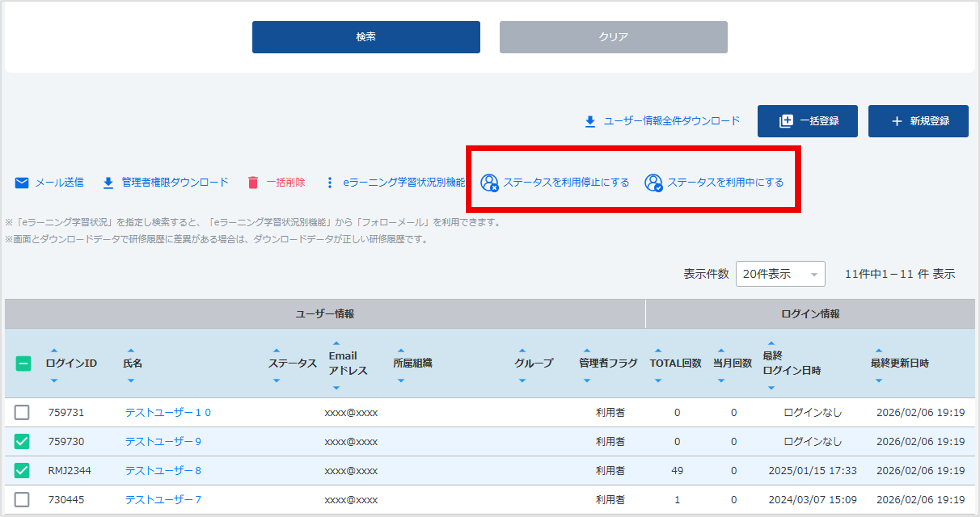Open the 20件表示 display count dropdown

tap(780, 274)
